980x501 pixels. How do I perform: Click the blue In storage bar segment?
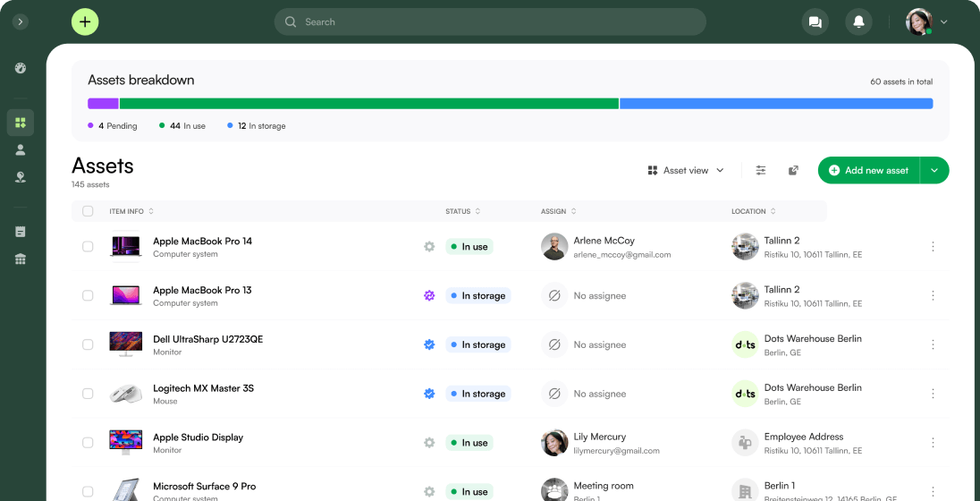coord(776,104)
